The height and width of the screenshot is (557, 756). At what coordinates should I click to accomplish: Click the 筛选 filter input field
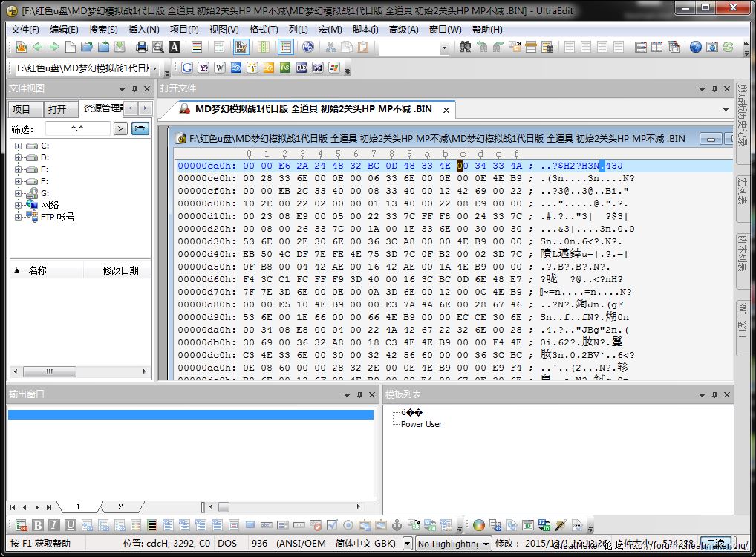[x=77, y=128]
